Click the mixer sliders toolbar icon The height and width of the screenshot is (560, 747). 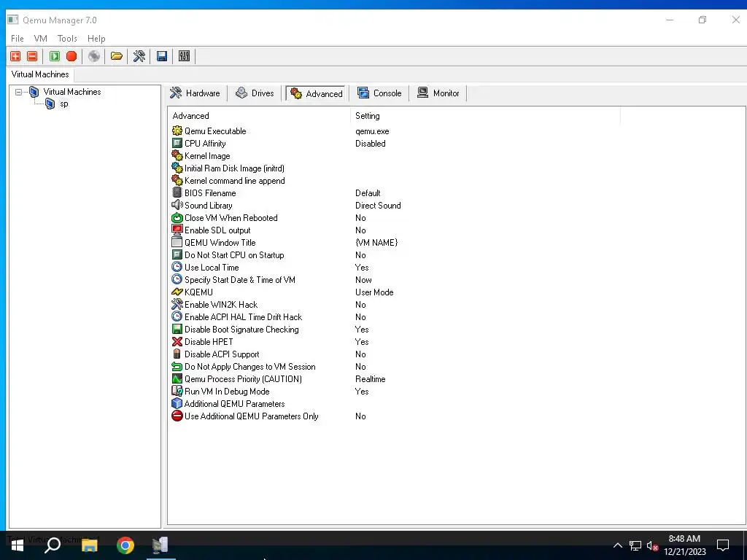pos(184,56)
